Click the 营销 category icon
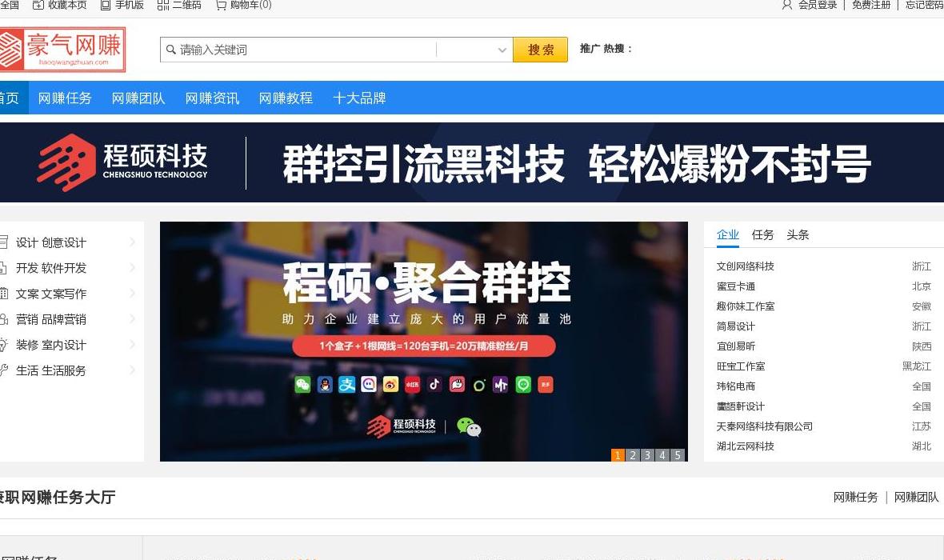944x560 pixels. click(3, 319)
